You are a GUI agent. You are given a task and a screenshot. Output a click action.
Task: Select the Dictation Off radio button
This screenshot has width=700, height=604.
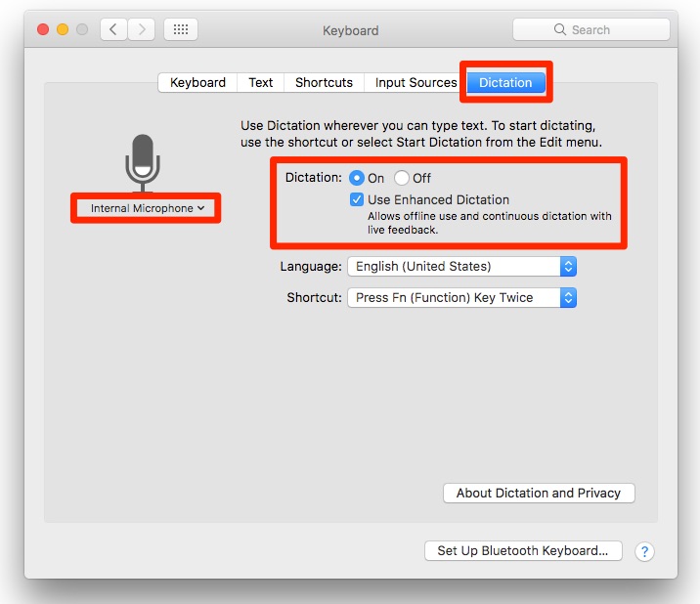coord(402,178)
